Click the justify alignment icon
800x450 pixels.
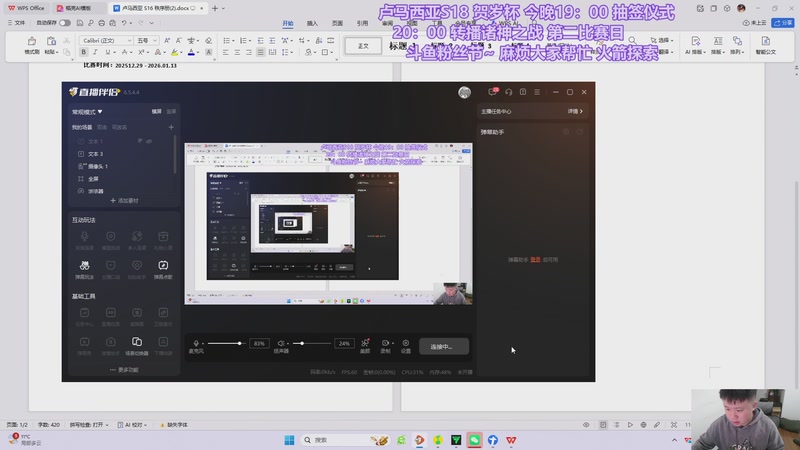click(x=261, y=52)
